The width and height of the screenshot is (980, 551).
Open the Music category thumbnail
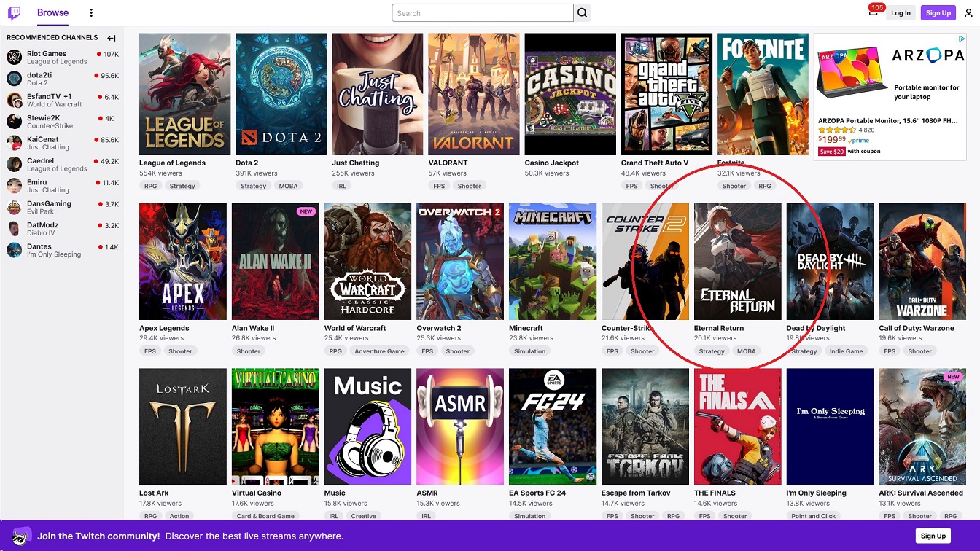coord(367,426)
